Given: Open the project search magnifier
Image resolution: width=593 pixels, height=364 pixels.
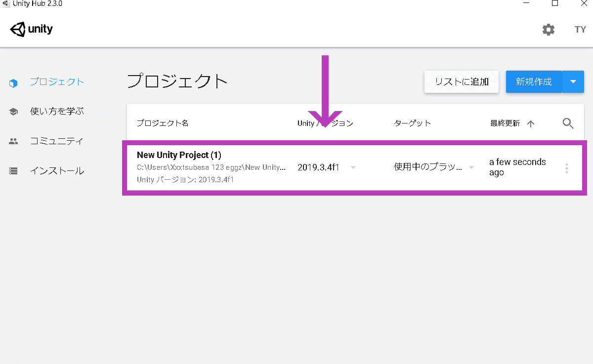Looking at the screenshot, I should [568, 123].
